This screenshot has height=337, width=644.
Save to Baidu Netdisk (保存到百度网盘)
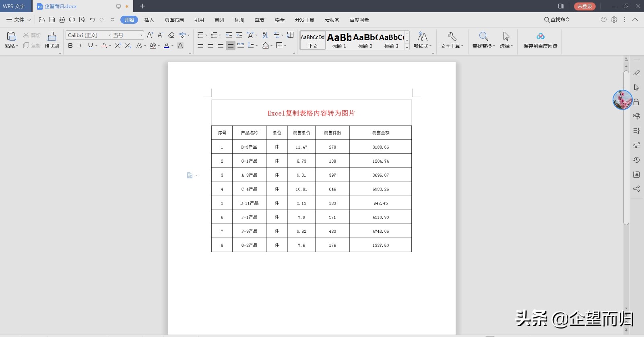click(x=541, y=40)
